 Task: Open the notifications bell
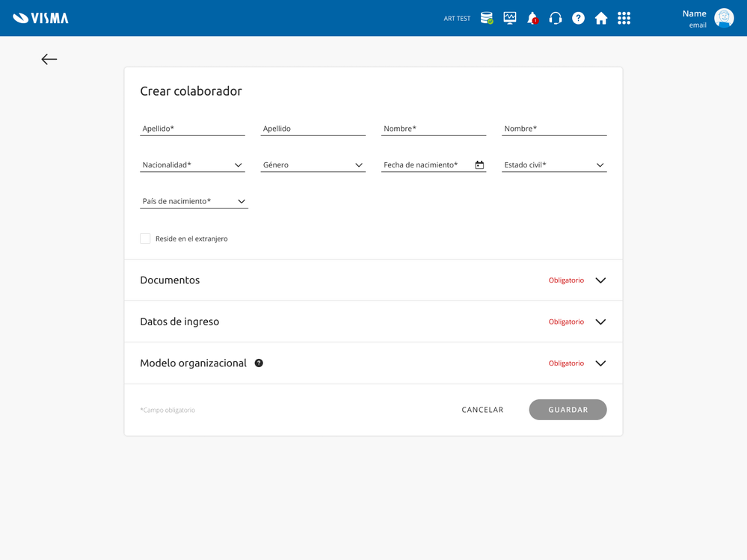pyautogui.click(x=532, y=18)
